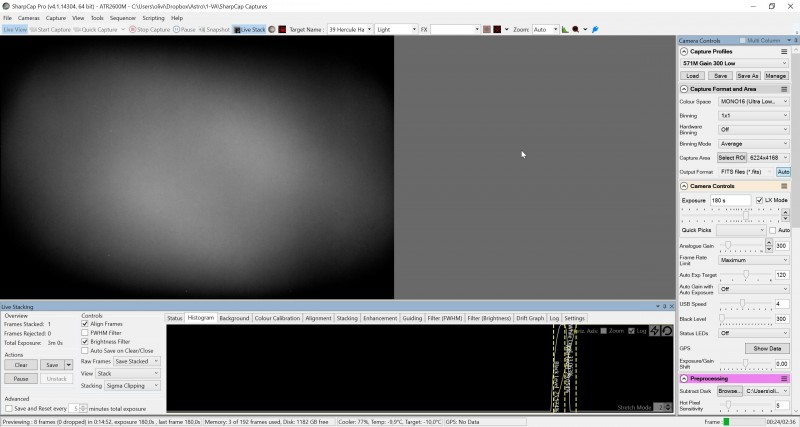Click the reset stretch circular arrow icon
The image size is (800, 427).
pos(667,331)
